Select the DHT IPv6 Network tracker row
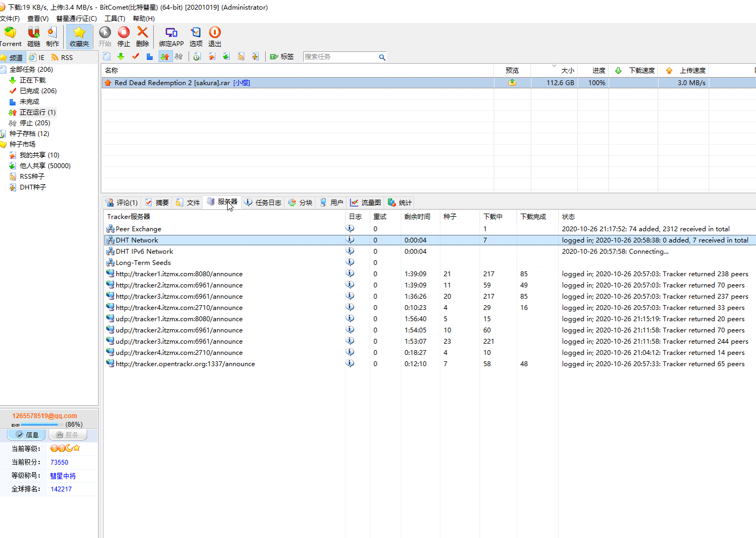 pyautogui.click(x=430, y=252)
